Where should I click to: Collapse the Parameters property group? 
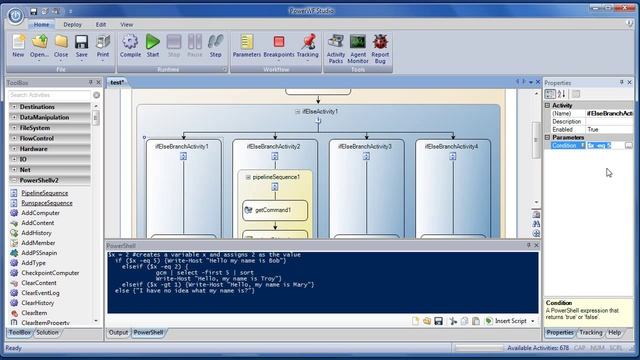point(548,138)
